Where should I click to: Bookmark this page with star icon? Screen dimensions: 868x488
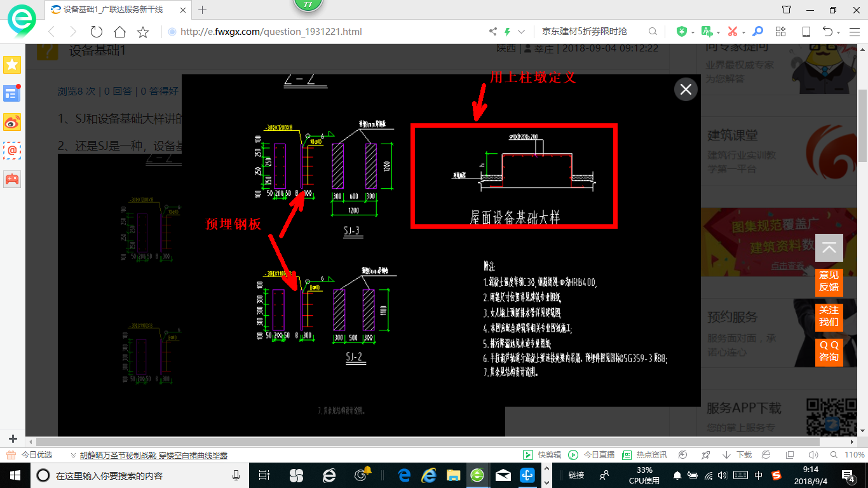[x=143, y=32]
